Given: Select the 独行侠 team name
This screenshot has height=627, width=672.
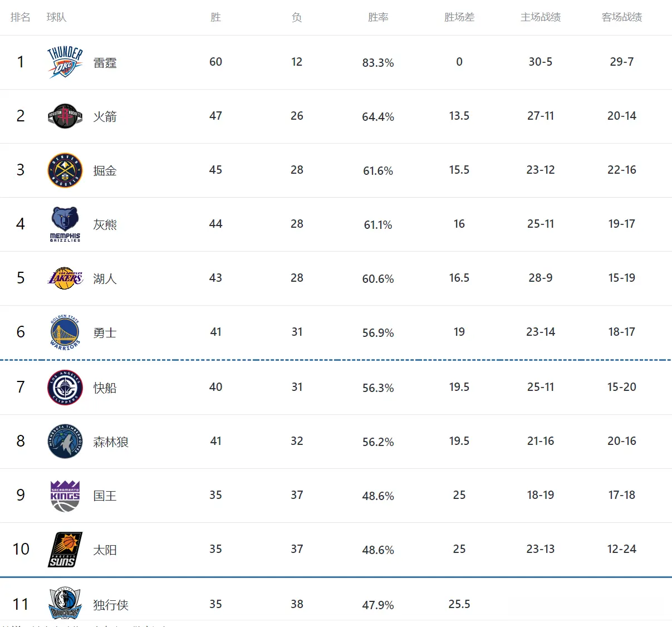Looking at the screenshot, I should tap(111, 605).
